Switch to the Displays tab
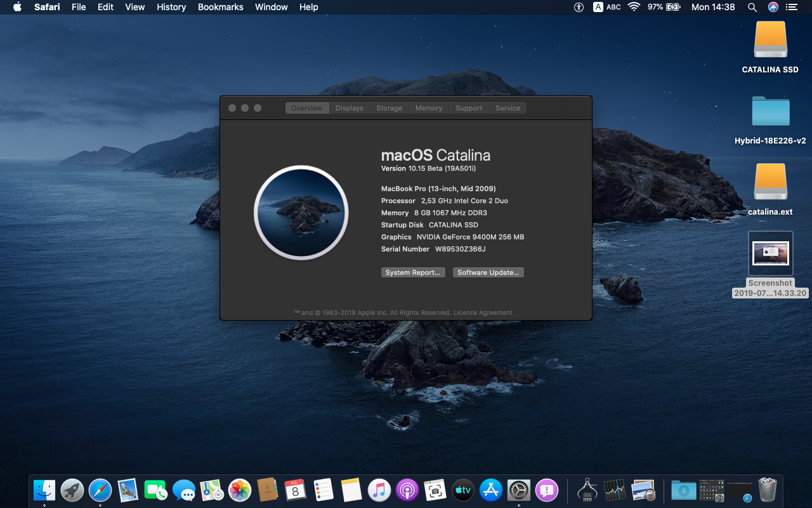This screenshot has height=508, width=812. pos(350,108)
